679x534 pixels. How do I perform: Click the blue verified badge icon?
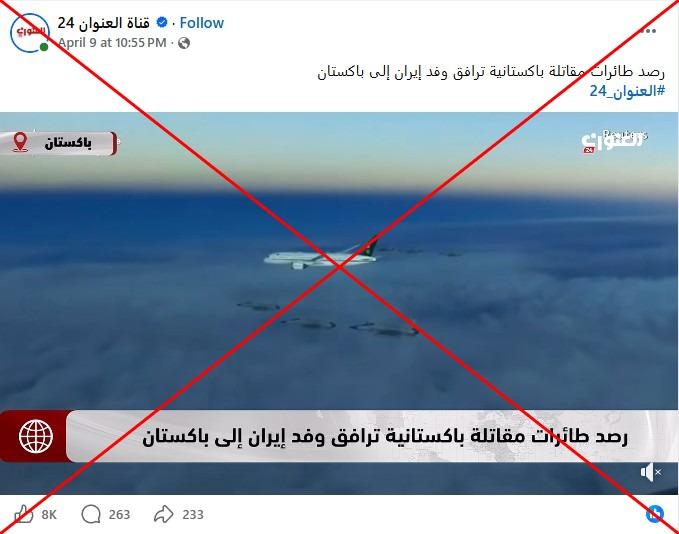(x=162, y=22)
